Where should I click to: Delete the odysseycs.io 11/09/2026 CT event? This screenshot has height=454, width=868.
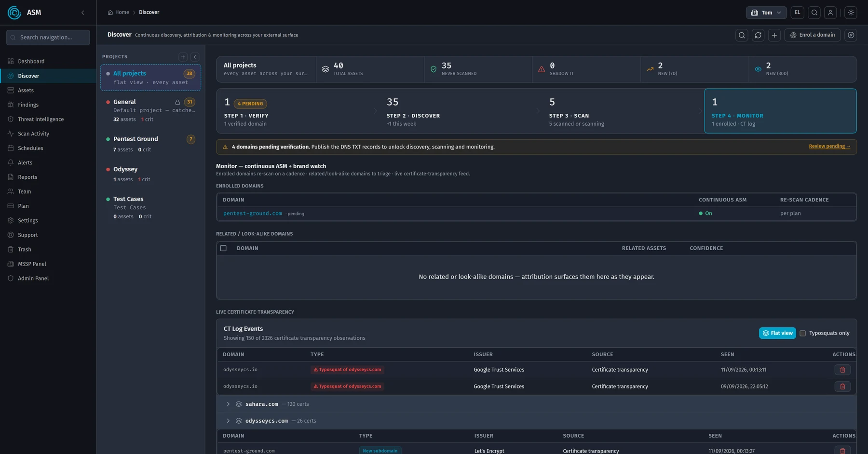point(842,370)
